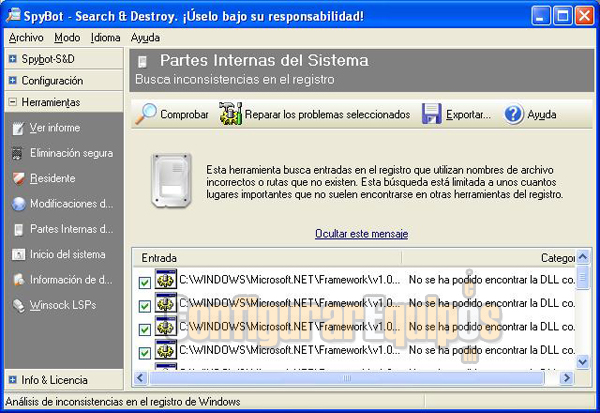Click the horizontal scroll right arrow
The height and width of the screenshot is (413, 600).
(x=566, y=378)
